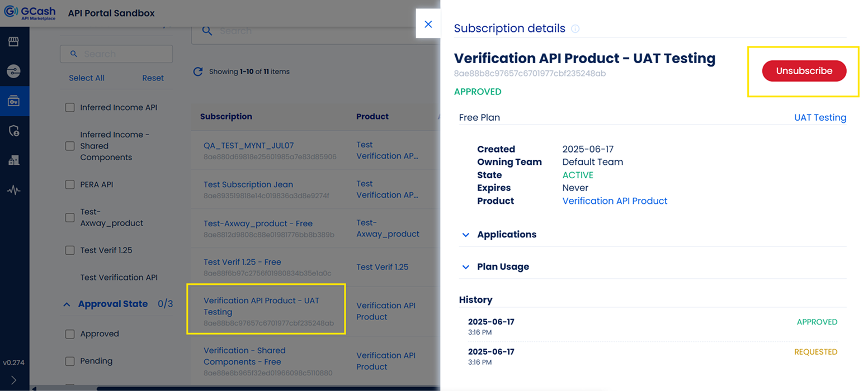Check the Inferred Income API checkbox

70,107
